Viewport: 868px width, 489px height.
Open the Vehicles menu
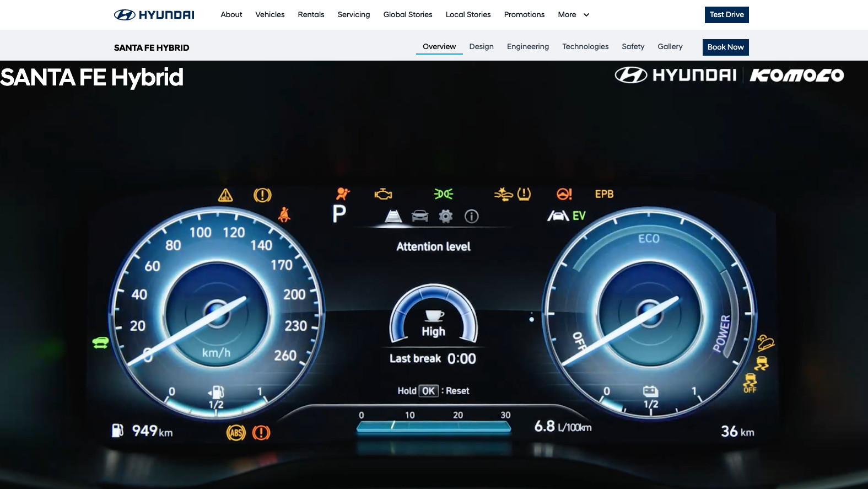point(269,15)
